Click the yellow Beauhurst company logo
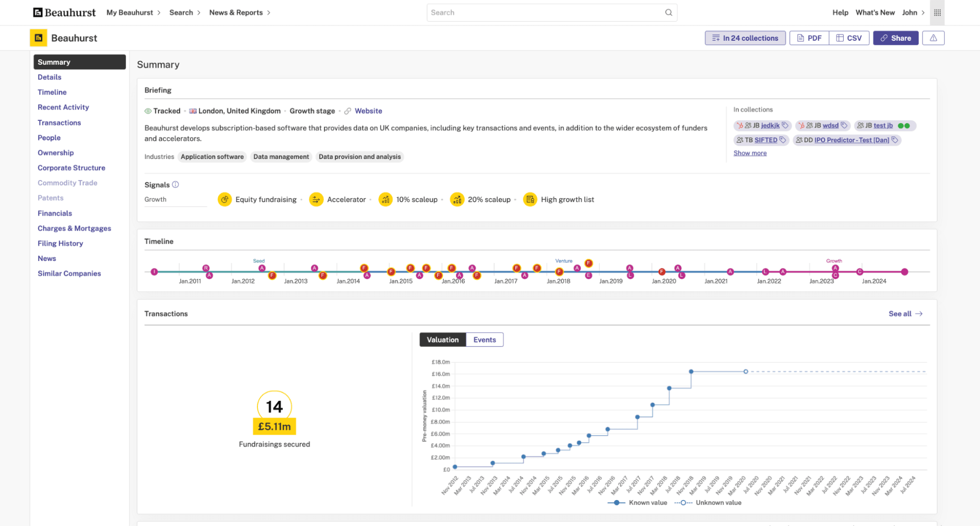980x526 pixels. 38,38
